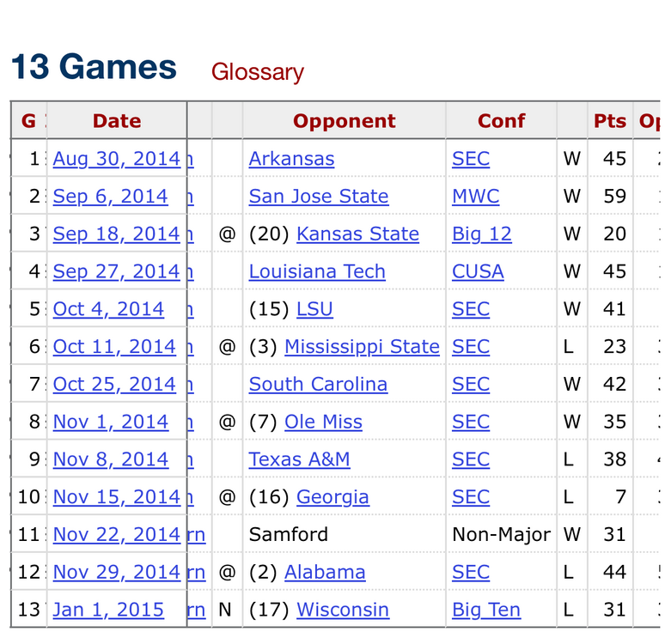Open the Louisiana Tech link

(x=317, y=272)
